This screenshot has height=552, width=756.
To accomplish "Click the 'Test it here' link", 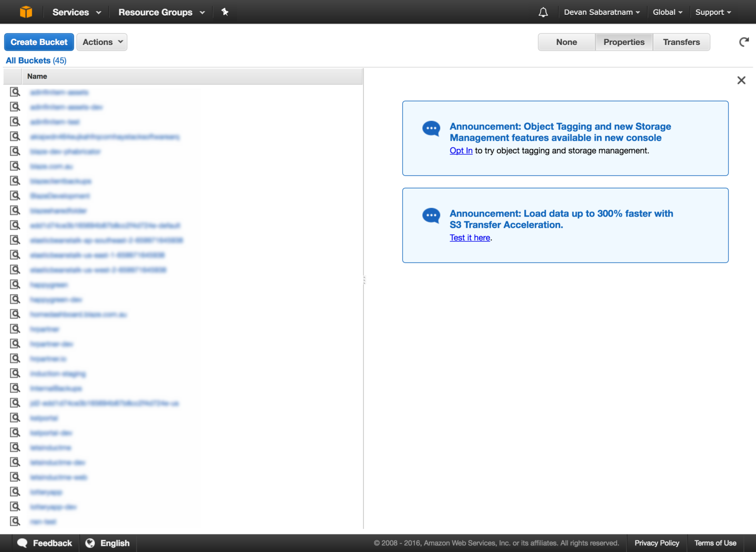I will tap(470, 238).
